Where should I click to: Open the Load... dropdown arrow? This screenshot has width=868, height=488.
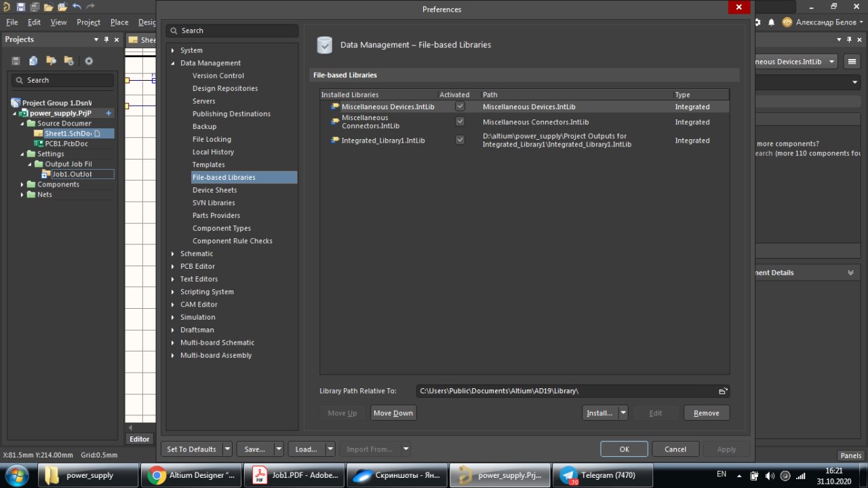pos(330,449)
